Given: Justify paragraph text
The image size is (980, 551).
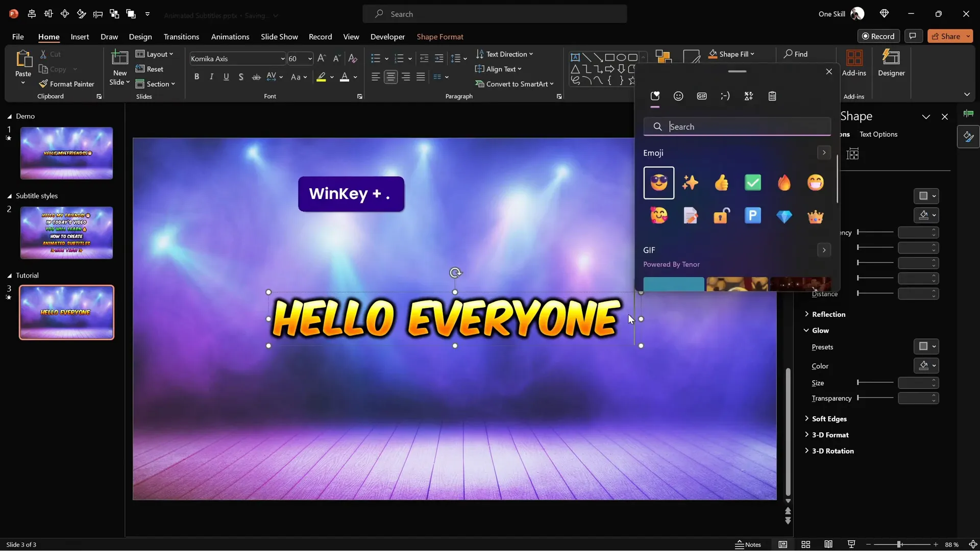Looking at the screenshot, I should coord(421,77).
